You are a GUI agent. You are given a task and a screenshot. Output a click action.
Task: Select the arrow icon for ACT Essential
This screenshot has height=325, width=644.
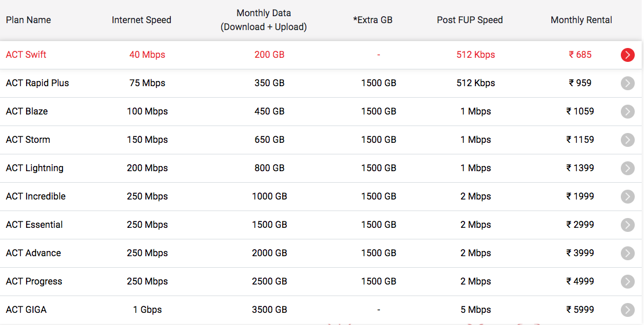point(628,224)
